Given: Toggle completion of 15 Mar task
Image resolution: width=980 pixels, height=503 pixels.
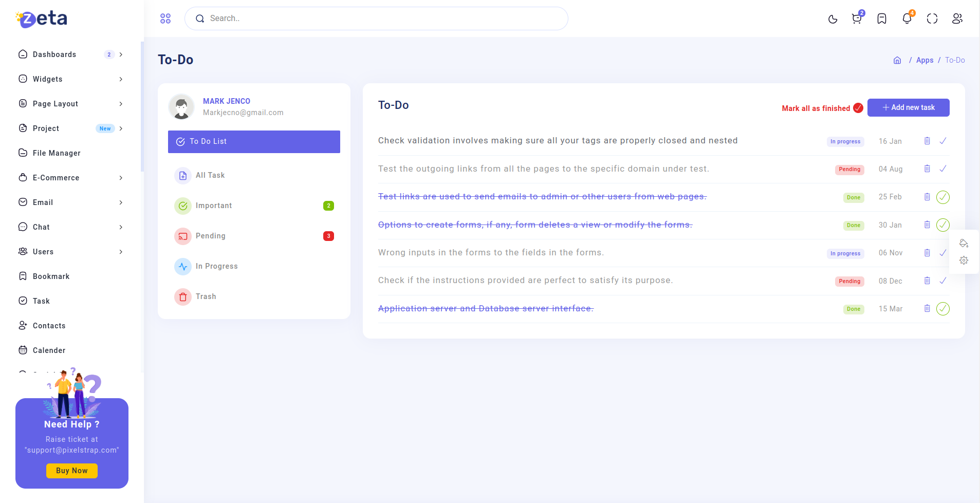Looking at the screenshot, I should (943, 309).
